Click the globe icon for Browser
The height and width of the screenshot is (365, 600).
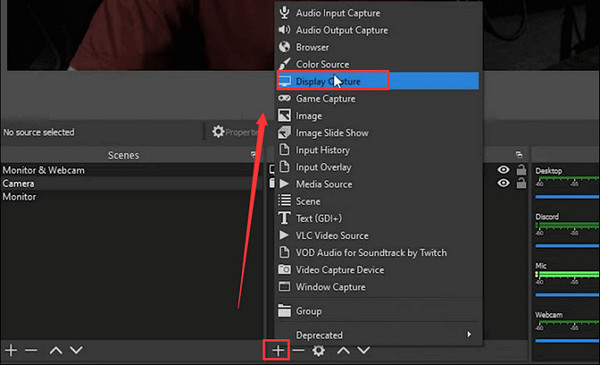coord(284,47)
